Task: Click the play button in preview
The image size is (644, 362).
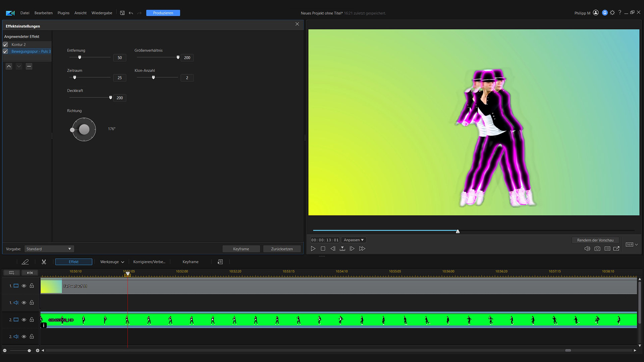Action: pos(313,249)
